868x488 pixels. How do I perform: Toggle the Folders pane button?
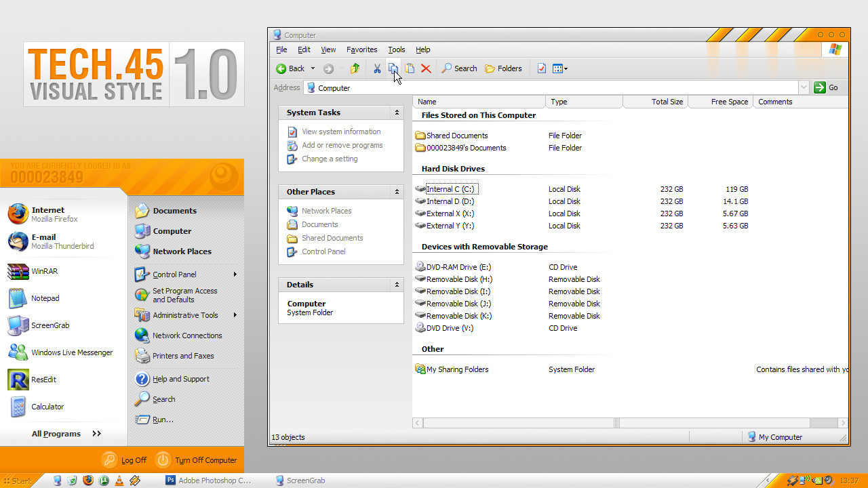pos(503,68)
